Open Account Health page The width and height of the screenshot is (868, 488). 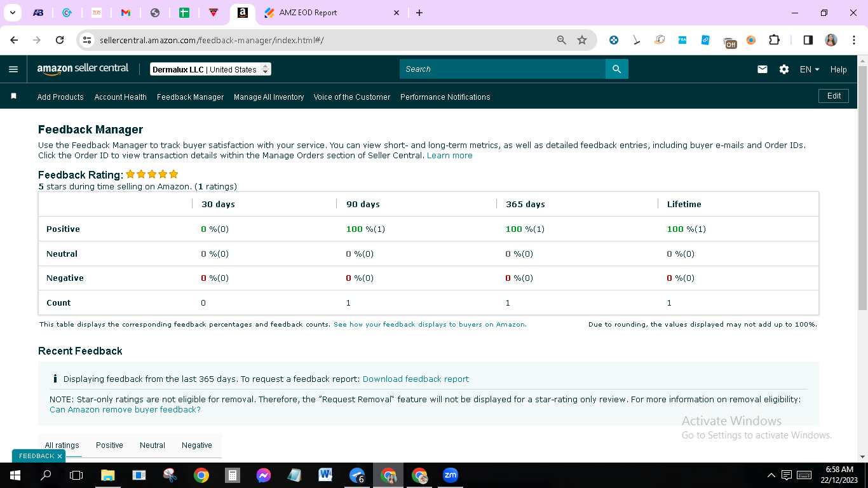click(121, 97)
